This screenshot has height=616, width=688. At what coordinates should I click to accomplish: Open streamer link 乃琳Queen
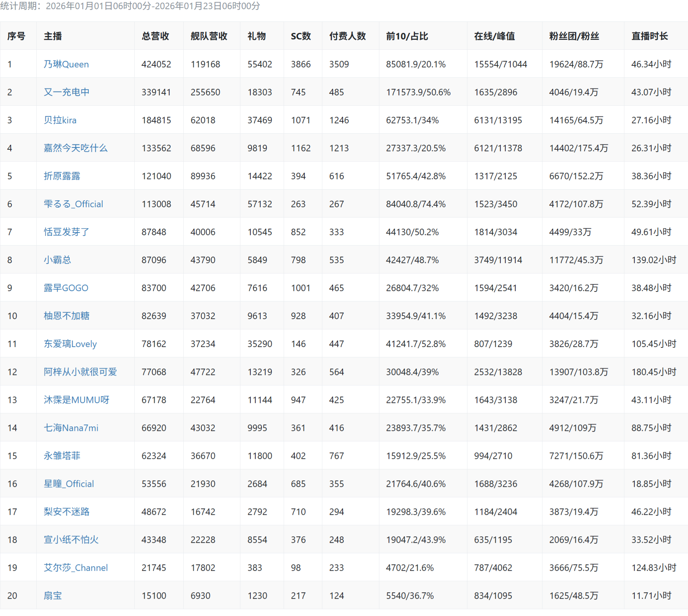tap(66, 64)
